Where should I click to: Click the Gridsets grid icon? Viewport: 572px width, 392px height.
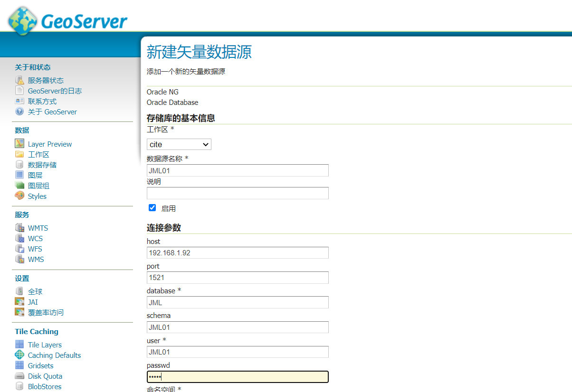[19, 365]
